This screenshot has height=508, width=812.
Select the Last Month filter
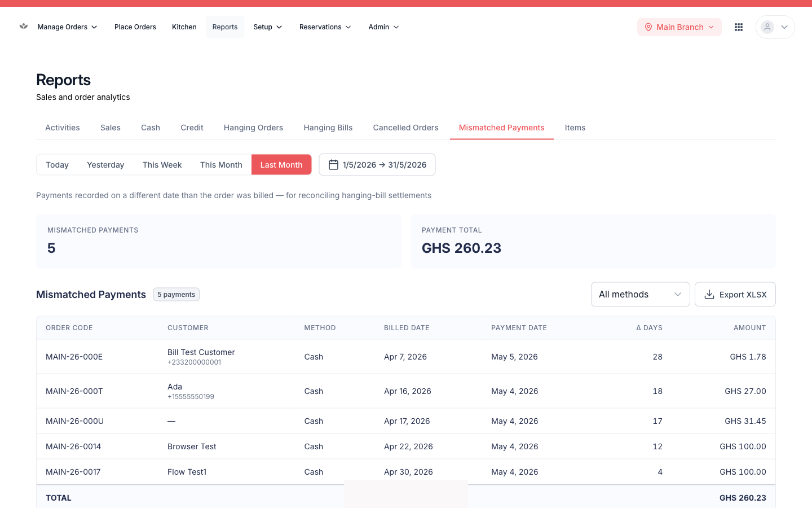coord(281,165)
